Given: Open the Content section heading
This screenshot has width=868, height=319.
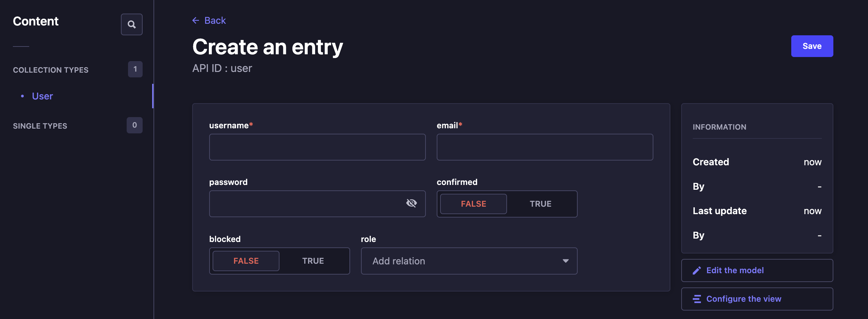Looking at the screenshot, I should pyautogui.click(x=36, y=21).
